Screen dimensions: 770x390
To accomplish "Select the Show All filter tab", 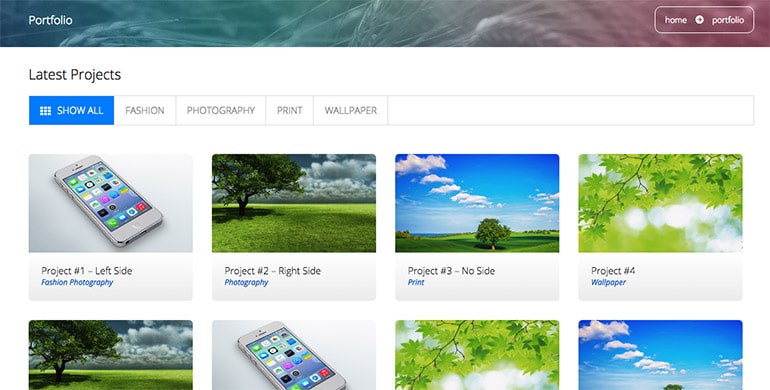I will [72, 111].
